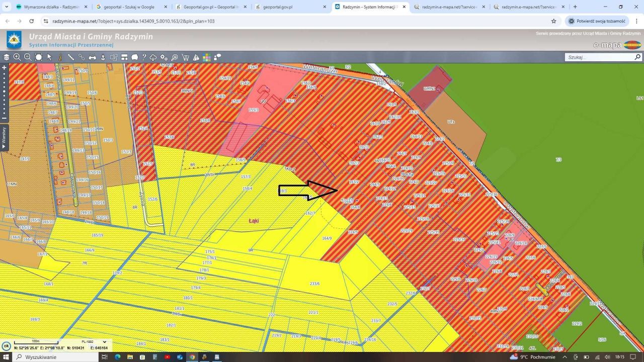Open the shopping cart icon in toolbar
Screen dimensions: 644x362
[185, 57]
